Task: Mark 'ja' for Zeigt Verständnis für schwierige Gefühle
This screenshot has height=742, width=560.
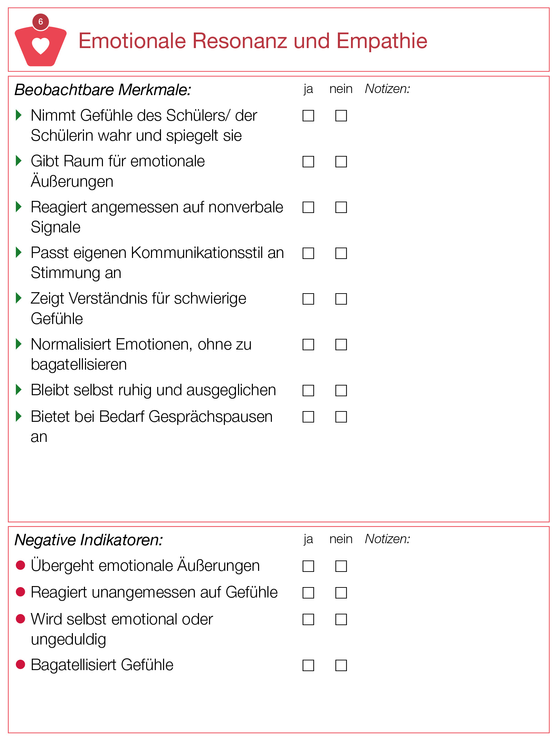Action: pyautogui.click(x=308, y=299)
